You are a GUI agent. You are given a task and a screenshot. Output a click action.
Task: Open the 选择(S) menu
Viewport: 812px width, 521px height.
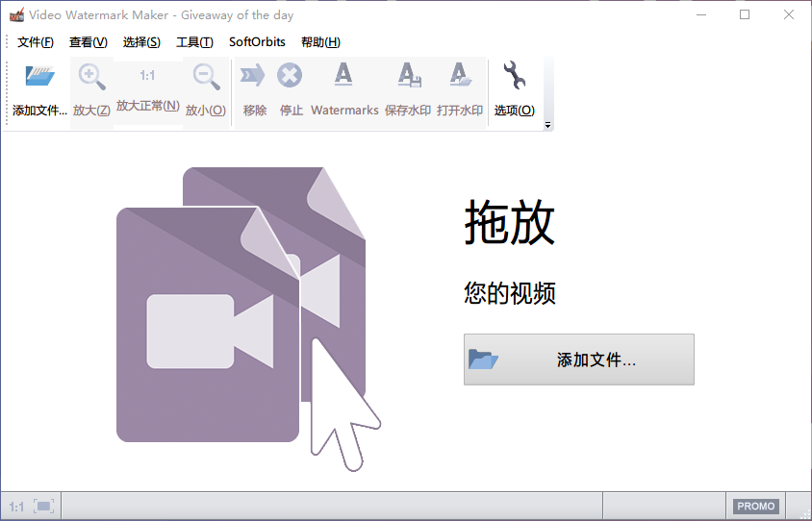point(141,42)
